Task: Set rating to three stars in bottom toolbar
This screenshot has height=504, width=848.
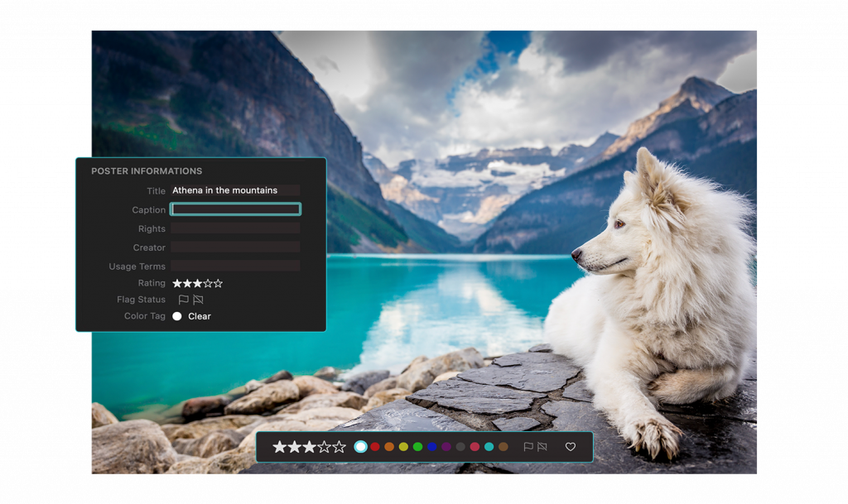Action: [310, 447]
